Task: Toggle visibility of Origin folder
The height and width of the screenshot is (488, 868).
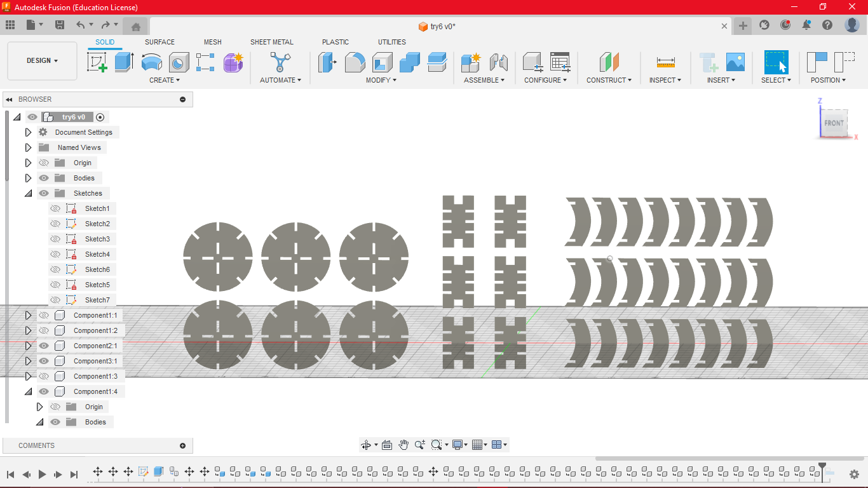Action: pyautogui.click(x=44, y=163)
